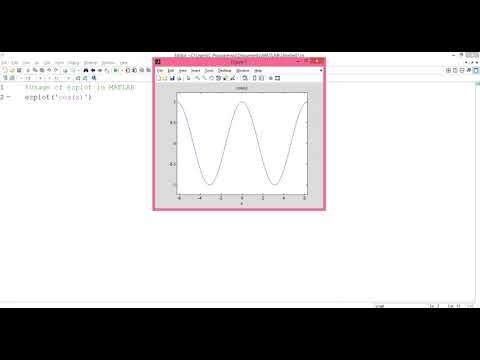Screen dimensions: 480x360
Task: Click the first cell-mode icon in Editor's second toolbar row
Action: tap(5, 78)
